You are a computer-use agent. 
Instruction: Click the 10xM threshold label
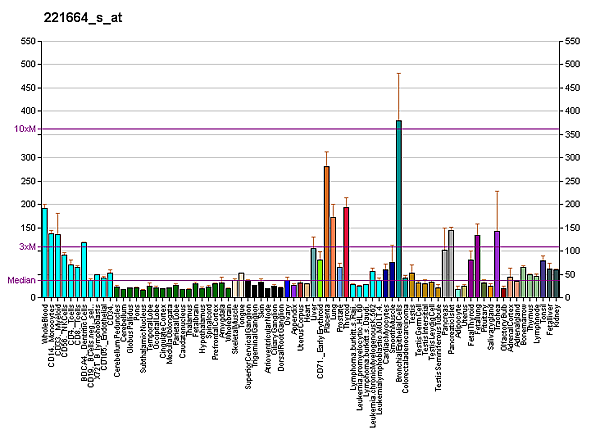[26, 129]
